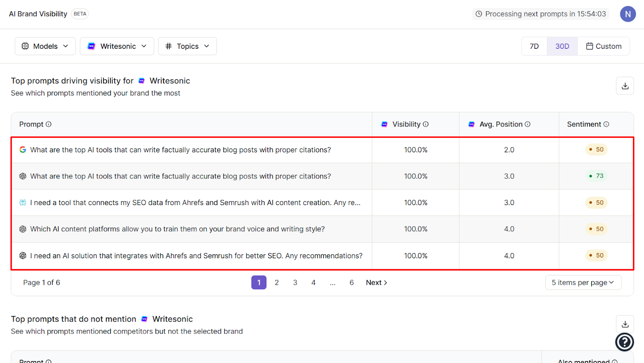The height and width of the screenshot is (363, 644).
Task: Go to page 4 of pagination
Action: pos(314,282)
